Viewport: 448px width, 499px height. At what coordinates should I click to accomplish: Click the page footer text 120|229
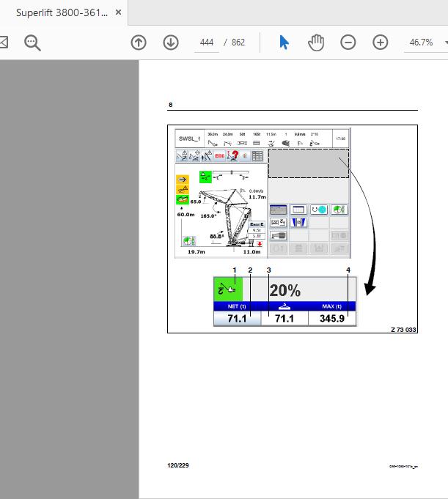click(178, 465)
